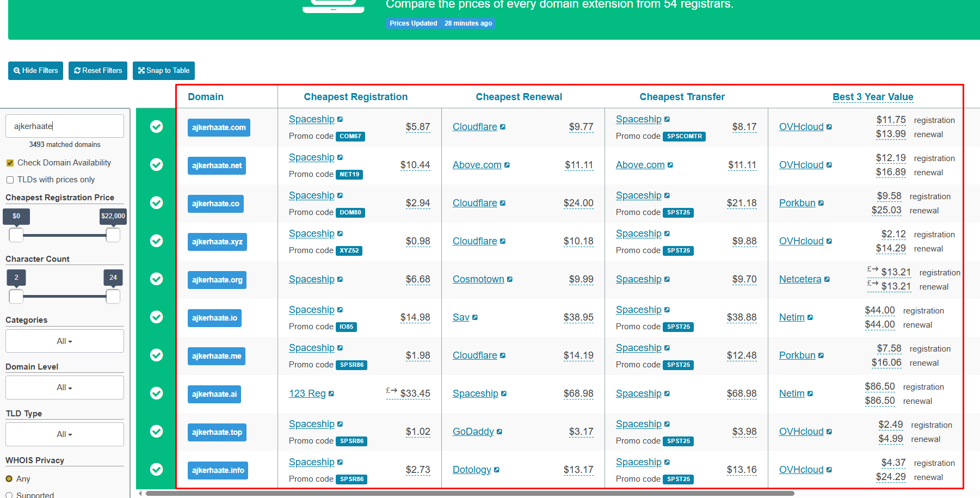Click the Cheapest Registration column header
The image size is (980, 498).
(355, 97)
